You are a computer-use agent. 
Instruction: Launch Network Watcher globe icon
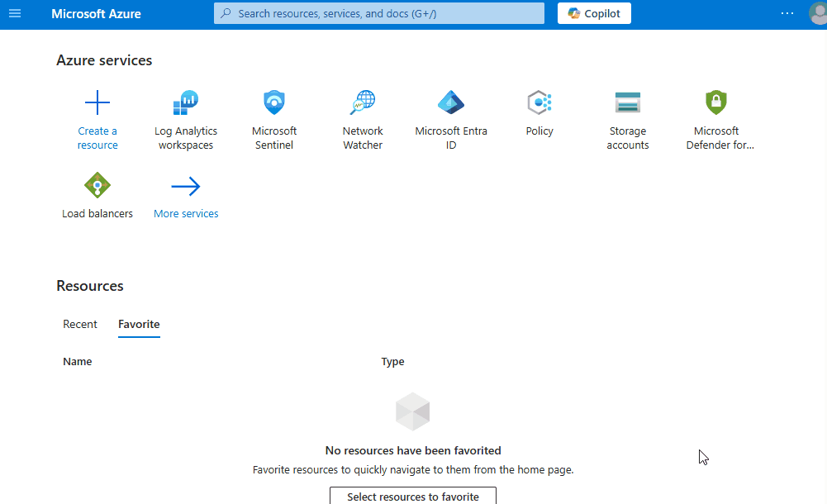(363, 102)
